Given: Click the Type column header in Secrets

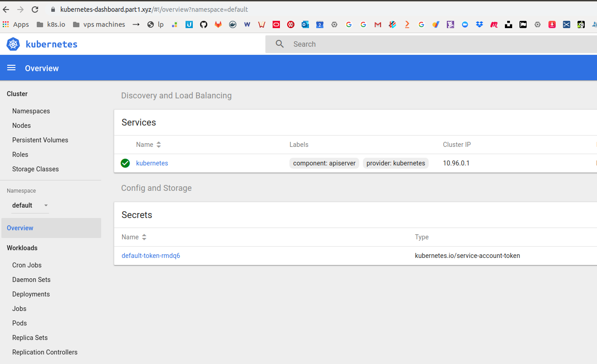Looking at the screenshot, I should [x=422, y=237].
